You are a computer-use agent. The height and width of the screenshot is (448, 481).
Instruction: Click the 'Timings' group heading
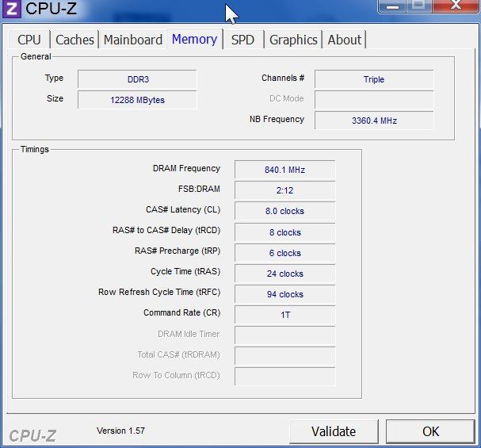[34, 149]
